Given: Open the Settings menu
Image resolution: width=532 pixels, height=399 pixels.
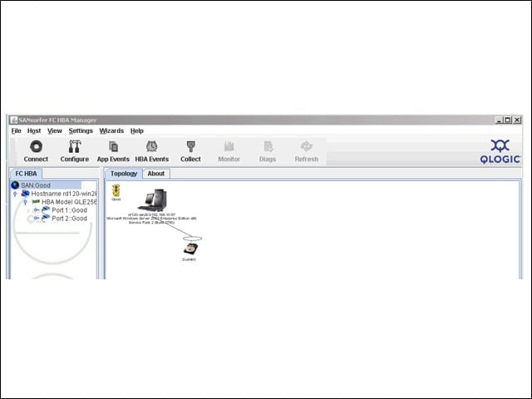Looking at the screenshot, I should (x=81, y=131).
